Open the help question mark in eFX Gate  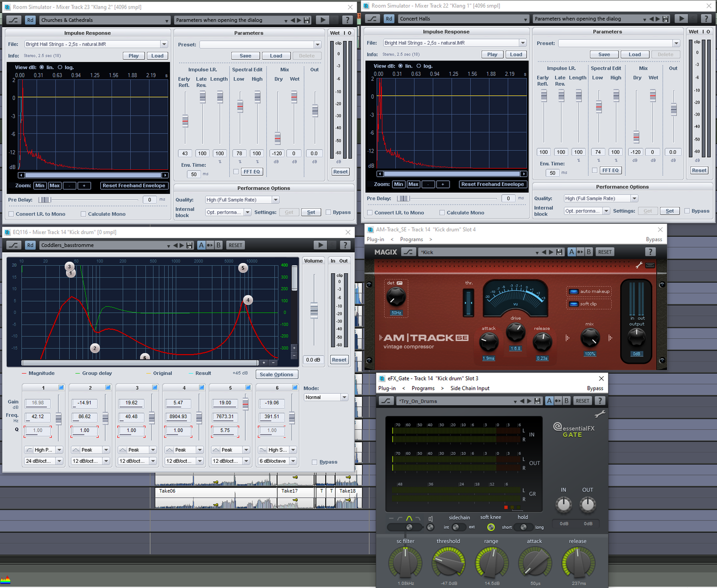point(600,401)
